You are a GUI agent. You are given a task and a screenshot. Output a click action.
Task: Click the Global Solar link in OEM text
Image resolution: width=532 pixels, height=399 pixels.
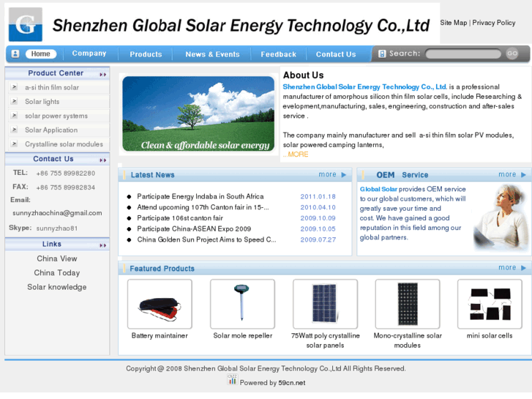point(378,189)
